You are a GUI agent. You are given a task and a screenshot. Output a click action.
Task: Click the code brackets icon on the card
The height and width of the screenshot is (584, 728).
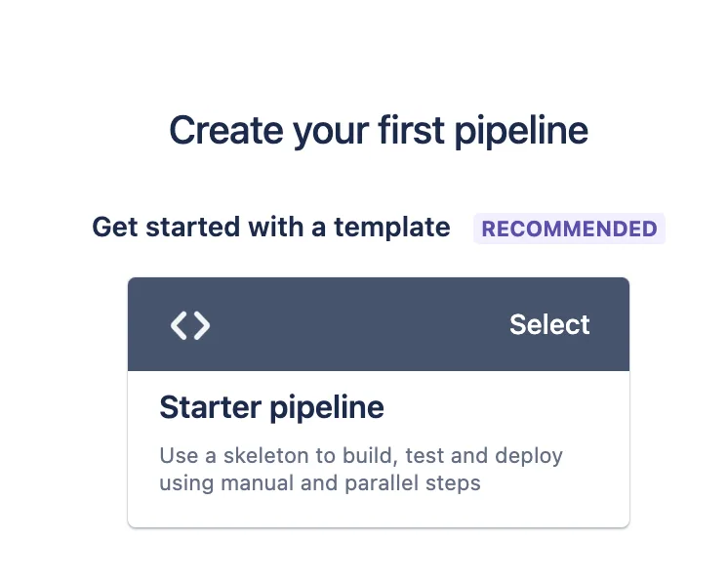click(x=190, y=325)
